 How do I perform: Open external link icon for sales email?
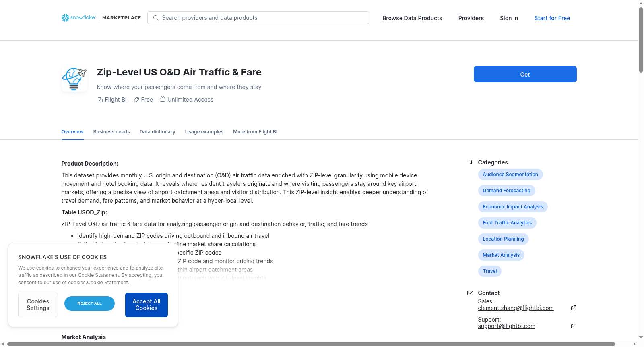tap(574, 308)
